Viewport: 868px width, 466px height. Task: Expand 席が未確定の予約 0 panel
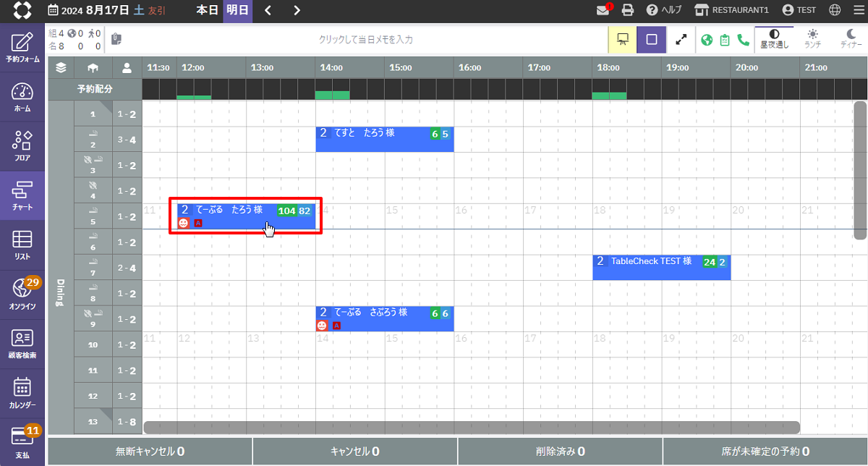765,451
